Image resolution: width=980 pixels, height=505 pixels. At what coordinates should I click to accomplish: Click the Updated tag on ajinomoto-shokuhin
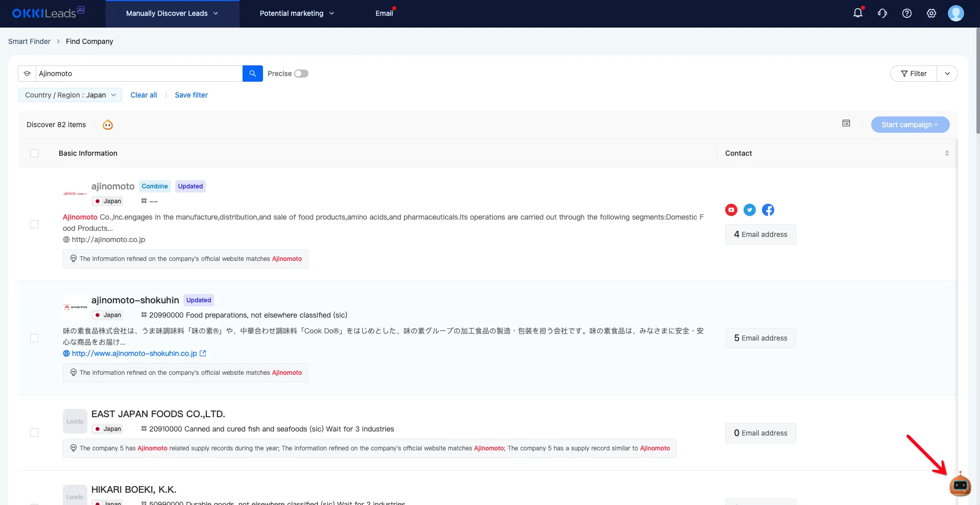point(199,300)
